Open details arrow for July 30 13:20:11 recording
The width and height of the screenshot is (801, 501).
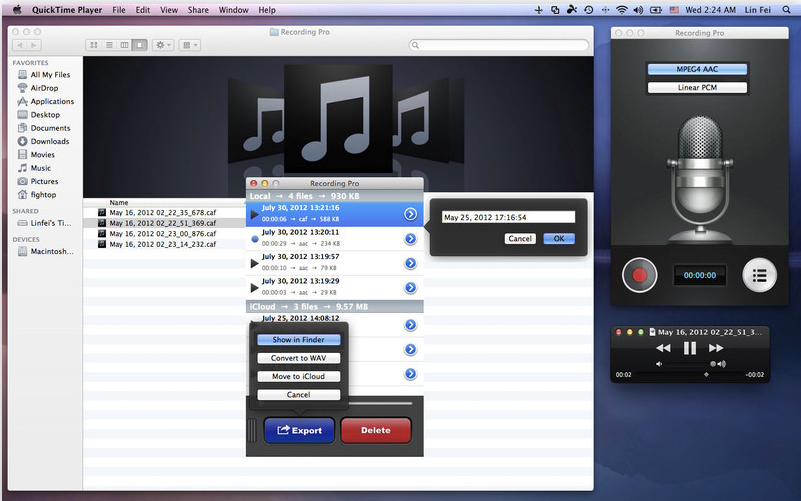pos(410,238)
